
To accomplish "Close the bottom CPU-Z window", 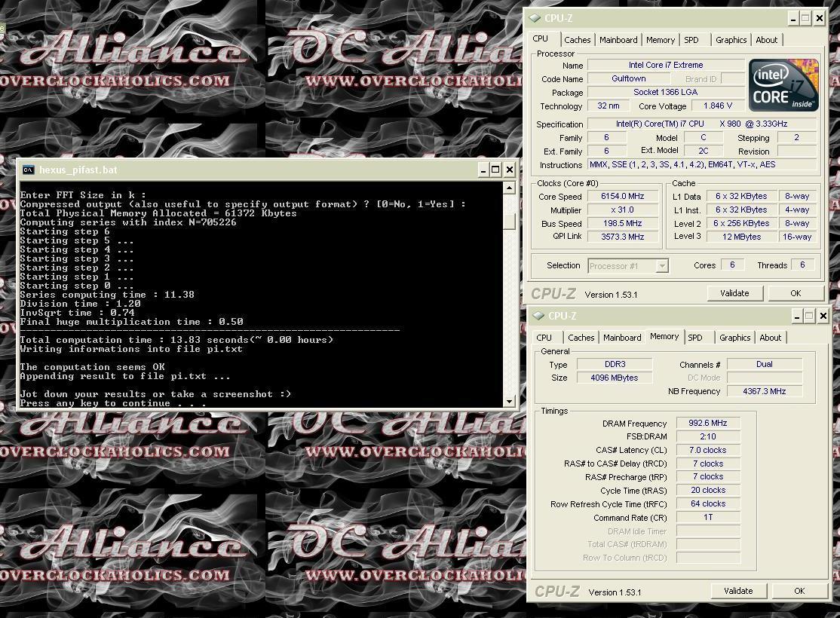I will tap(823, 316).
